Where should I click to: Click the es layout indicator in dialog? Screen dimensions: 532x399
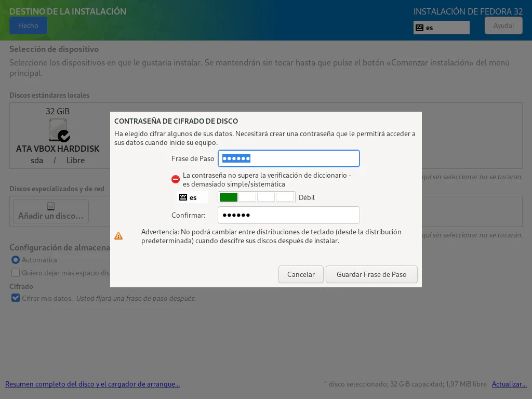(193, 197)
